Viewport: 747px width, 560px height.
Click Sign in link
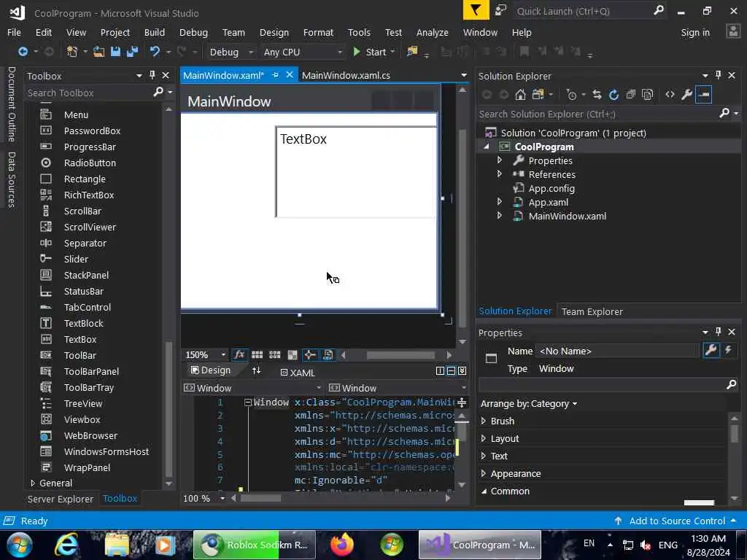click(695, 32)
